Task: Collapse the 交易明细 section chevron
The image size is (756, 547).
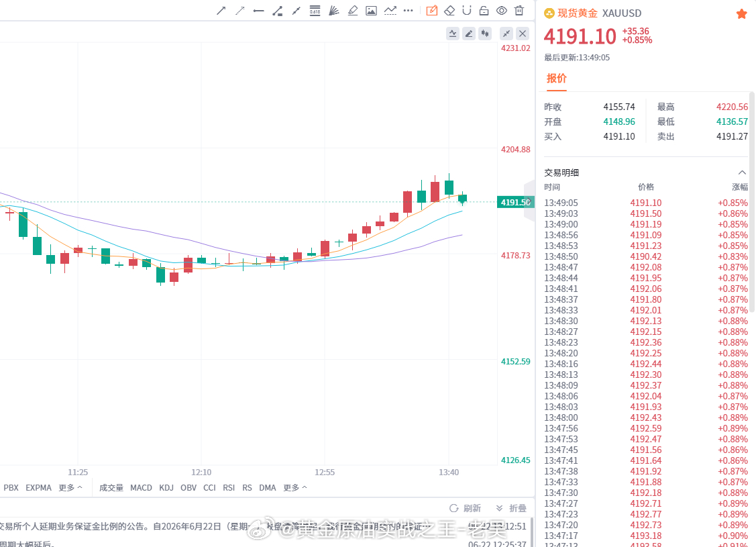Action: tap(742, 172)
